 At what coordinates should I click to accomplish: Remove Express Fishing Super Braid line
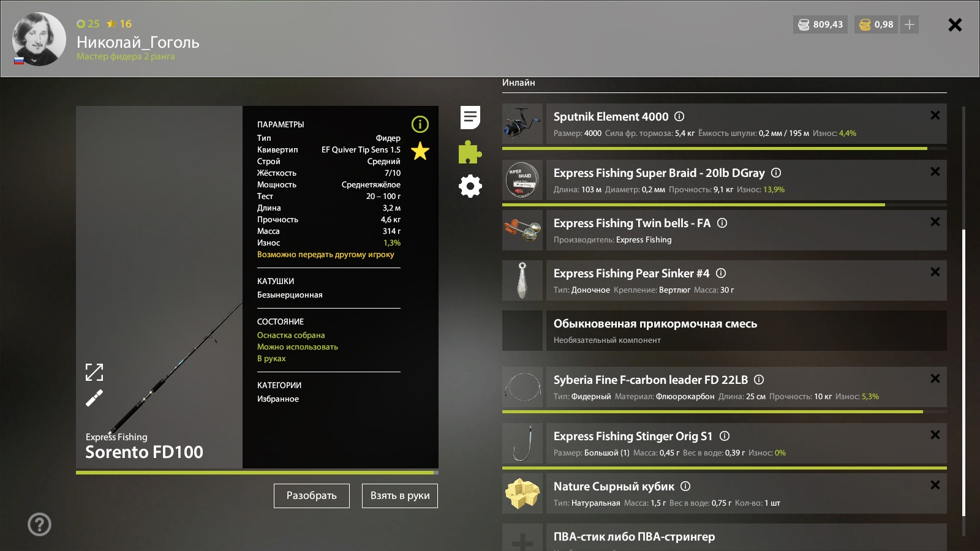[x=935, y=171]
